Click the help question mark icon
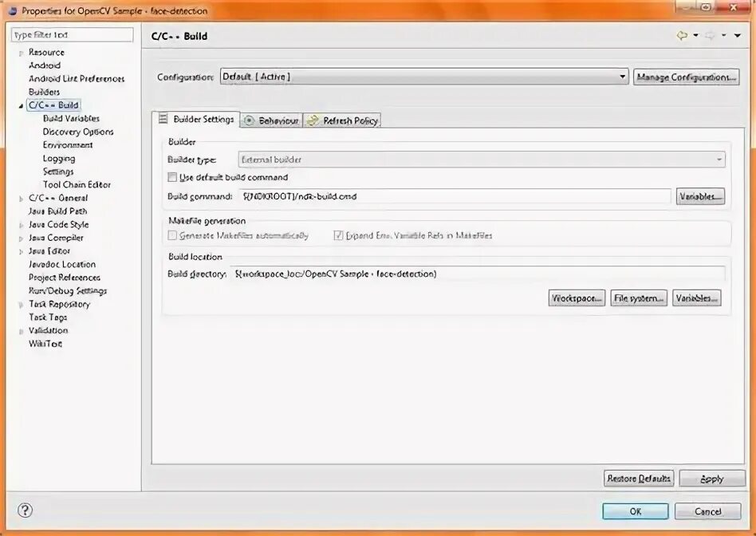 (25, 510)
